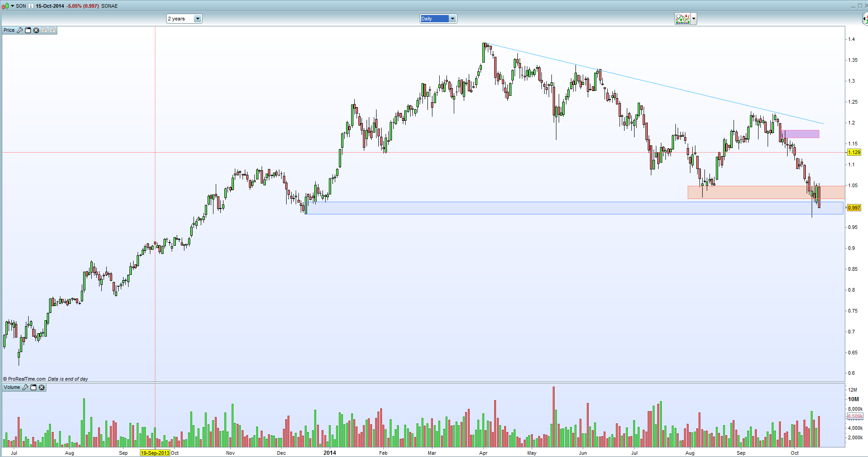The height and width of the screenshot is (457, 868).
Task: Maximize the Volume panel window icon
Action: tap(33, 387)
